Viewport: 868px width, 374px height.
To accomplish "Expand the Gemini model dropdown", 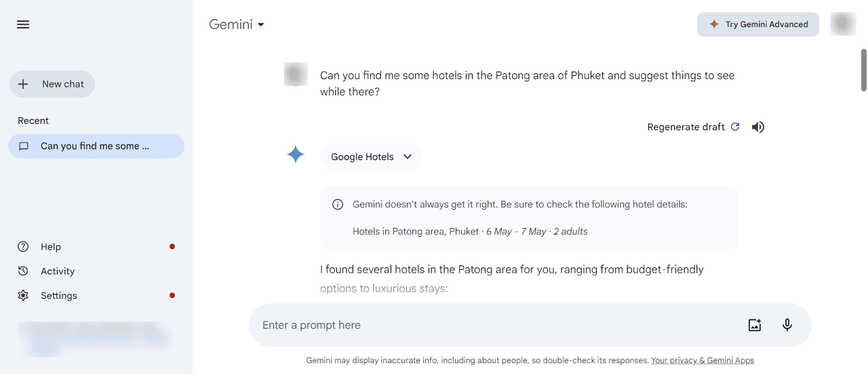I will pos(237,24).
